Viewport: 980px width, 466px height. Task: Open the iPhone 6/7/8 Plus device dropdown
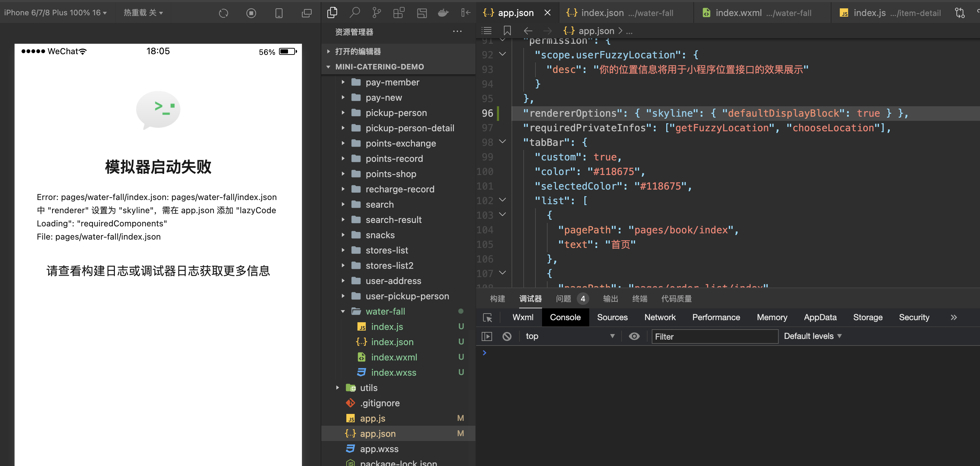pyautogui.click(x=55, y=13)
